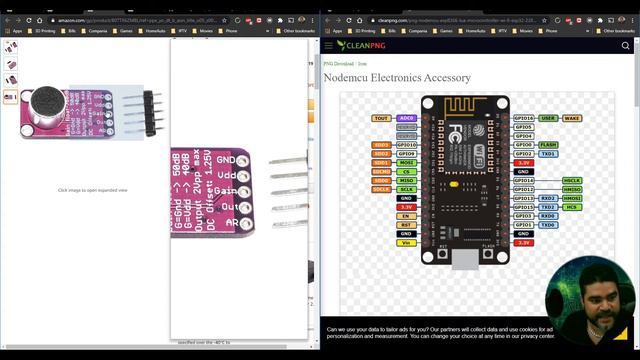Viewport: 640px width, 360px height.
Task: Go forward in the Amazon browser window
Action: point(18,20)
